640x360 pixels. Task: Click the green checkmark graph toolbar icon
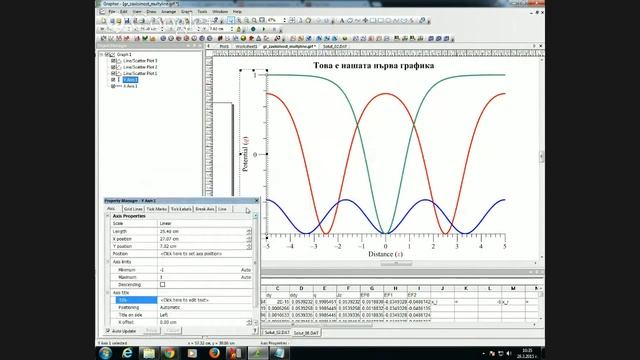point(144,38)
